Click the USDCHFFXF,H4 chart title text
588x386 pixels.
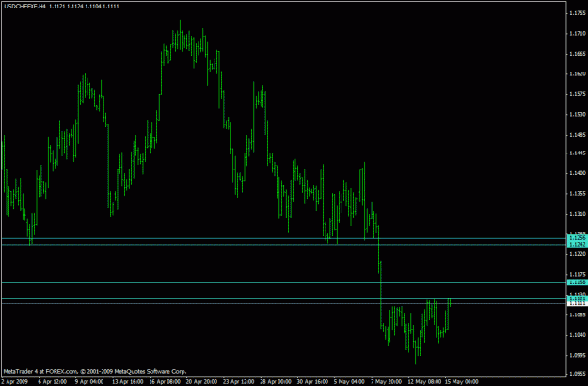point(25,6)
